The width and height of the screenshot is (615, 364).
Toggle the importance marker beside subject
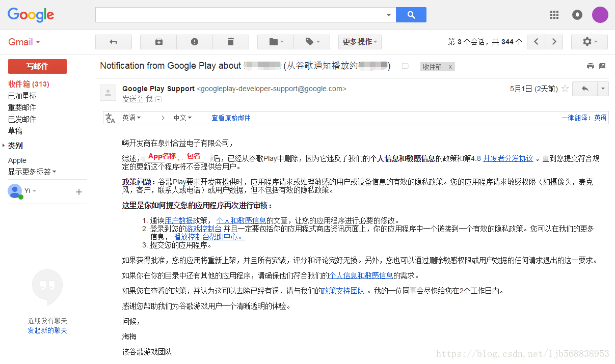(406, 66)
